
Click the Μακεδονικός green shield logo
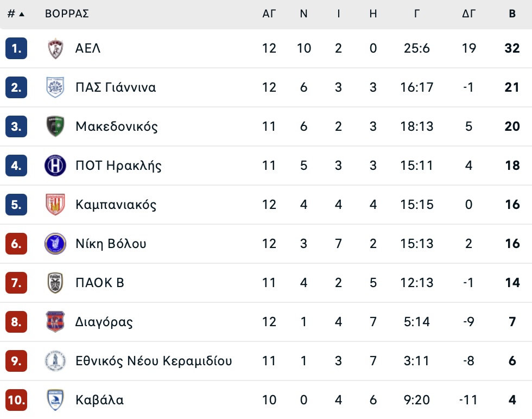tap(55, 126)
